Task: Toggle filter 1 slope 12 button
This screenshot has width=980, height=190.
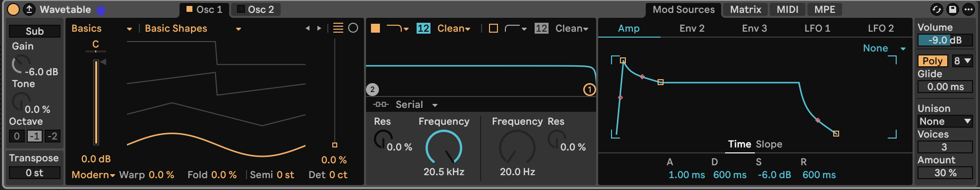Action: pos(423,28)
